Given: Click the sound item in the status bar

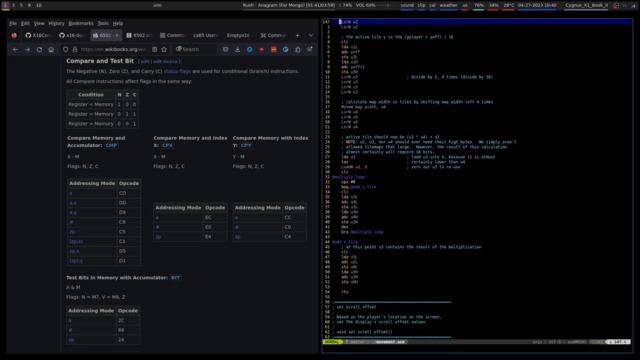Looking at the screenshot, I should (407, 5).
